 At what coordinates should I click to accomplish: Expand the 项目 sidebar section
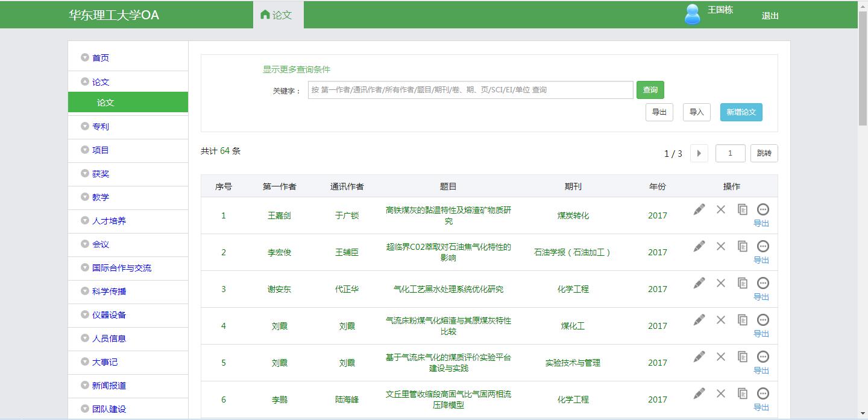100,150
